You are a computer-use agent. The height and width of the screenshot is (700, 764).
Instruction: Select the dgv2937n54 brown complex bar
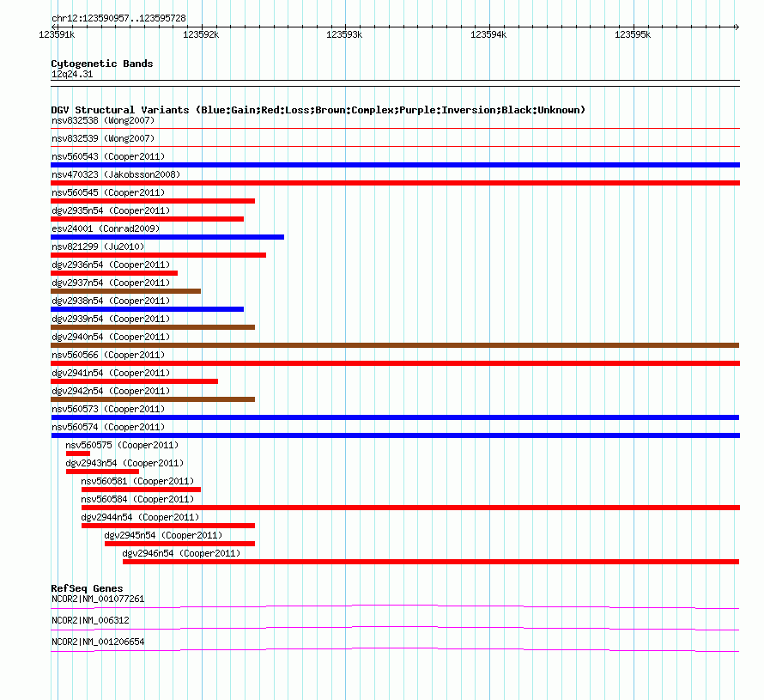pos(125,291)
